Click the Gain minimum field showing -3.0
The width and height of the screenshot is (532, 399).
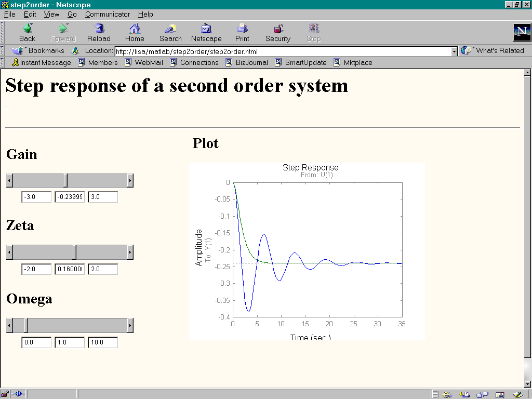coord(36,197)
